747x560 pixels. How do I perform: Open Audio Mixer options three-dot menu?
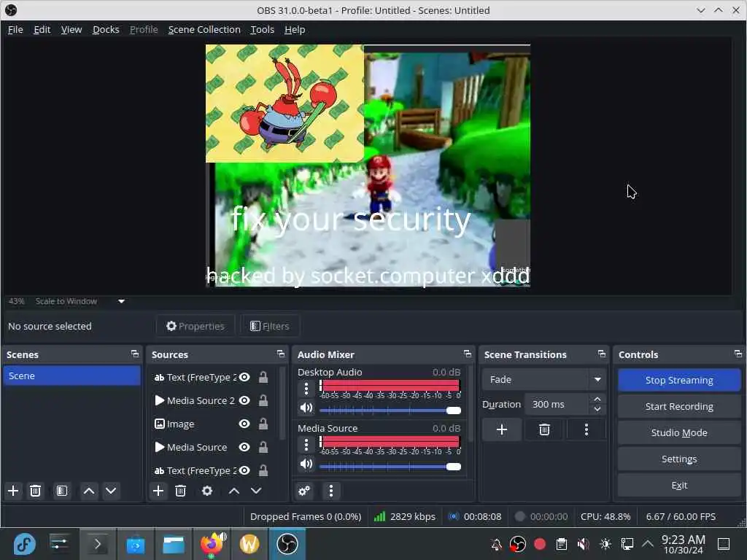pyautogui.click(x=331, y=491)
